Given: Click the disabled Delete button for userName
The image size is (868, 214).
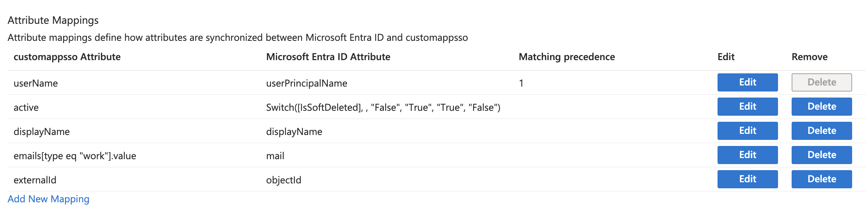Looking at the screenshot, I should pyautogui.click(x=821, y=82).
